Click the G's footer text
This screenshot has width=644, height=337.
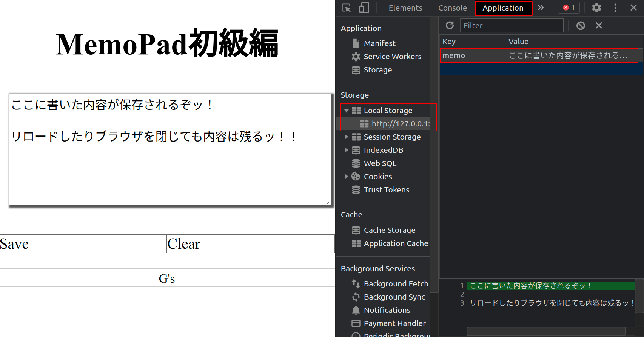click(167, 279)
